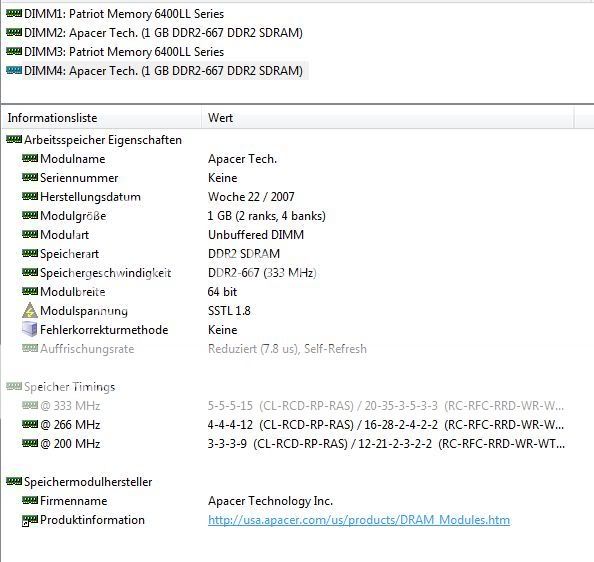Viewport: 594px width, 562px height.
Task: Click the Firmenname row icon
Action: [30, 501]
